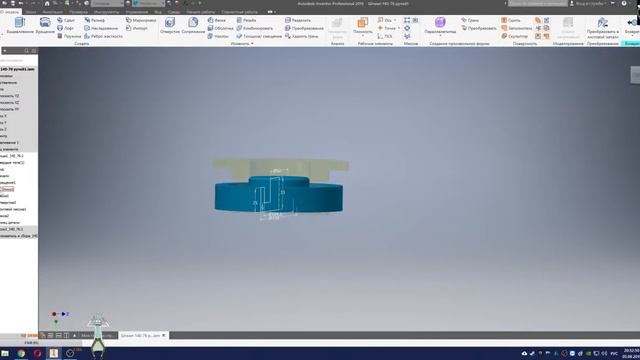Select the Circular pattern tool in Массив

coord(407,28)
